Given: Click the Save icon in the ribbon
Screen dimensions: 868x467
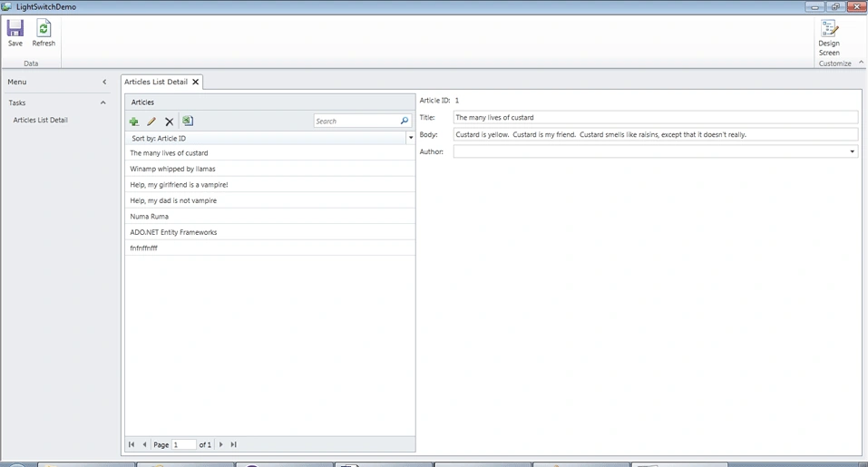Looking at the screenshot, I should click(15, 28).
